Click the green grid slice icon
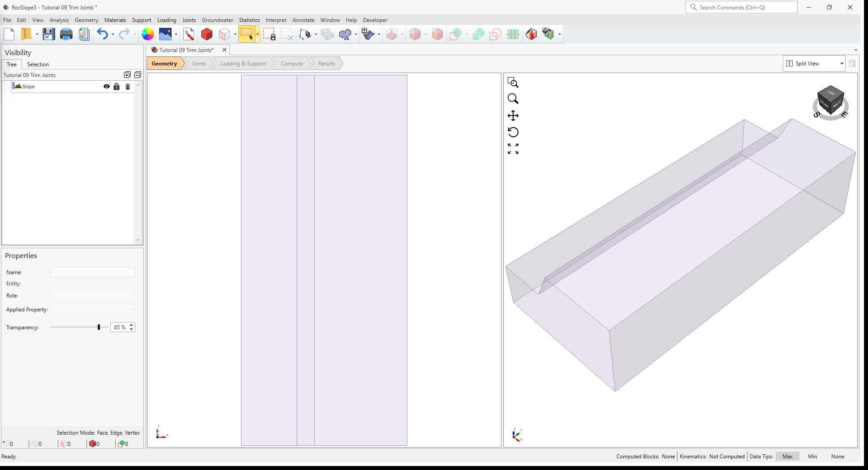 pos(513,34)
